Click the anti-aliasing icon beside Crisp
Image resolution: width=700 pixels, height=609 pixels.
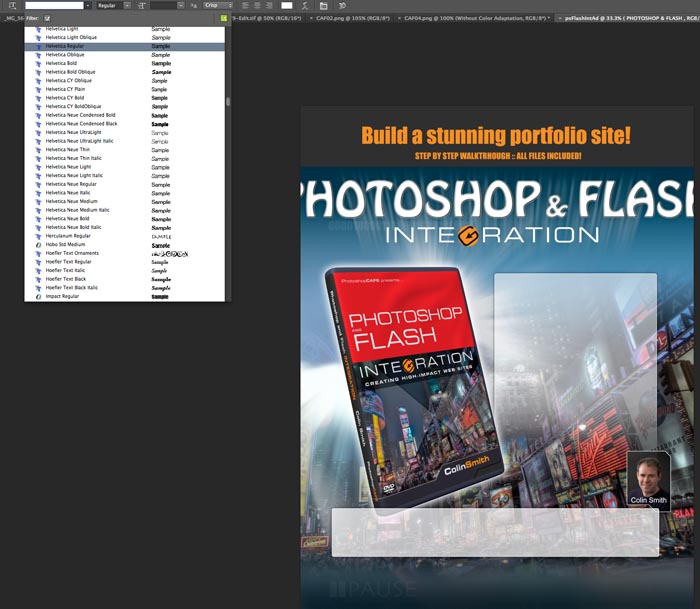(x=194, y=5)
